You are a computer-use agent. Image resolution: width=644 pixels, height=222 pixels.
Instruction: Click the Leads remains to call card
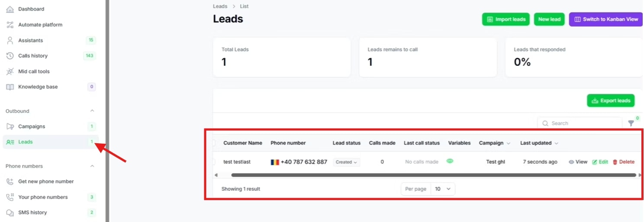(x=428, y=57)
